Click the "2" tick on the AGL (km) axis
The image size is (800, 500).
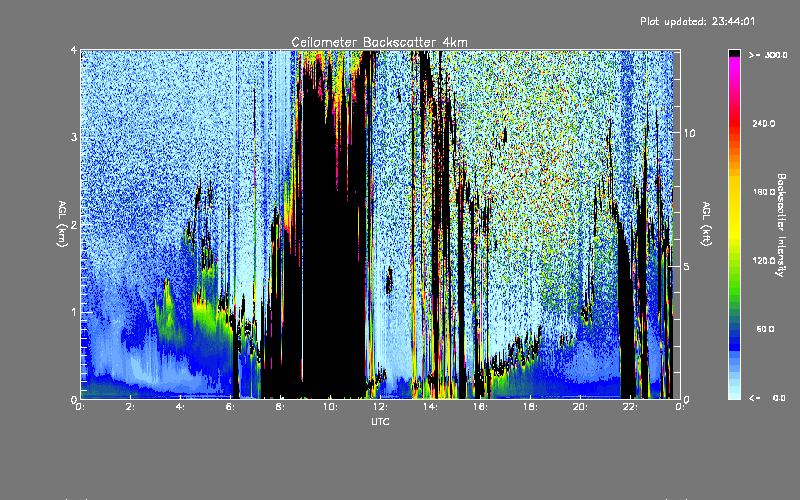pyautogui.click(x=74, y=225)
